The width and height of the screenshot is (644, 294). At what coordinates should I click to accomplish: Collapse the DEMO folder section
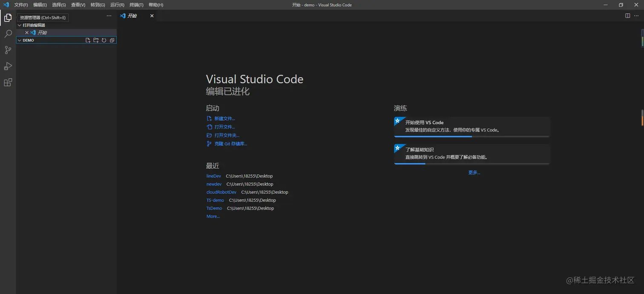[x=19, y=40]
